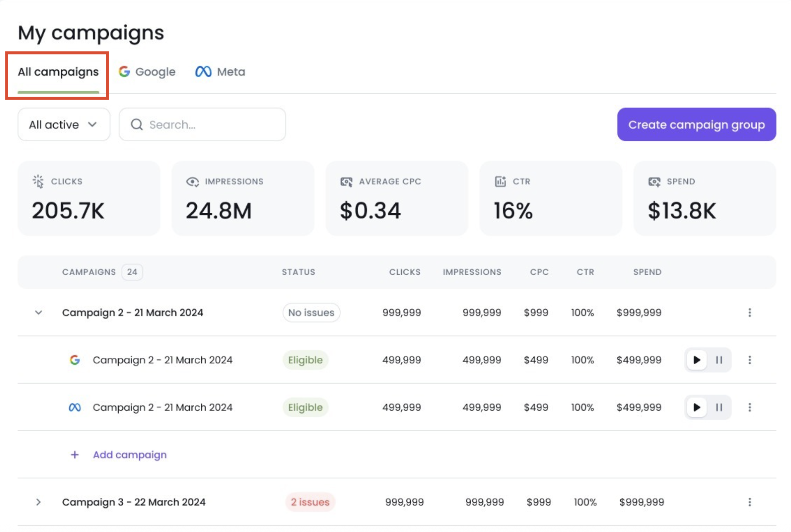Pause the Meta Campaign 2 campaign
Image resolution: width=791 pixels, height=532 pixels.
click(x=719, y=407)
